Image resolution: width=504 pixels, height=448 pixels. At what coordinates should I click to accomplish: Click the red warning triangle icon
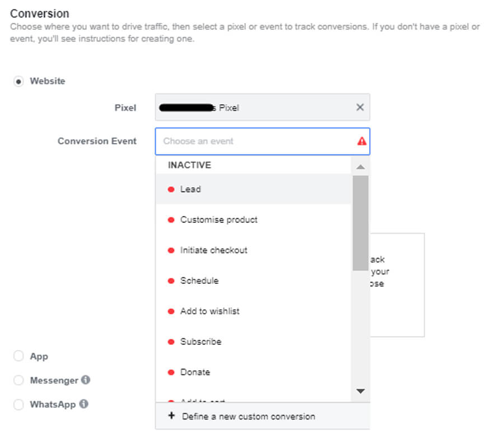(x=362, y=141)
